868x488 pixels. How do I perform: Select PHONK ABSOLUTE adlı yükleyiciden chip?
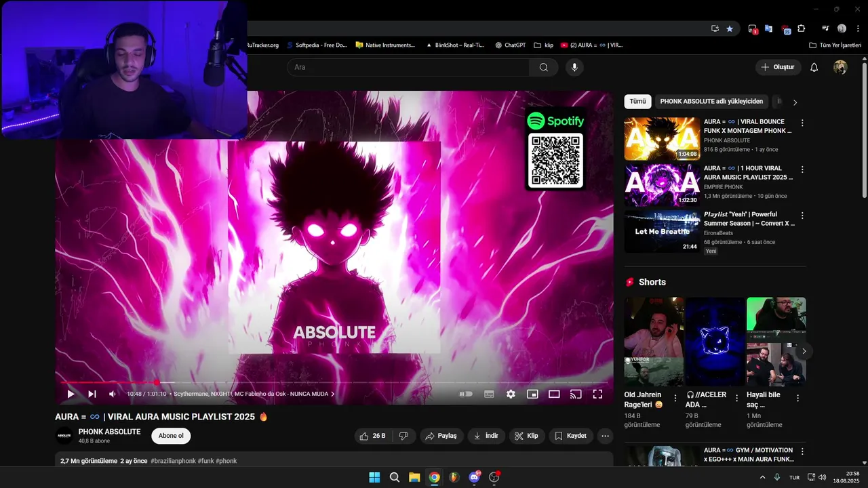click(x=711, y=102)
